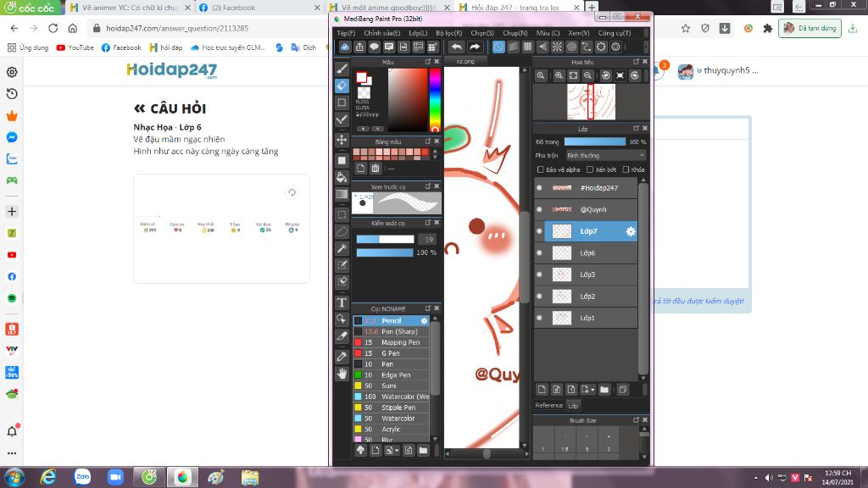Select the Brush tool in MediBang toolbar

(342, 69)
